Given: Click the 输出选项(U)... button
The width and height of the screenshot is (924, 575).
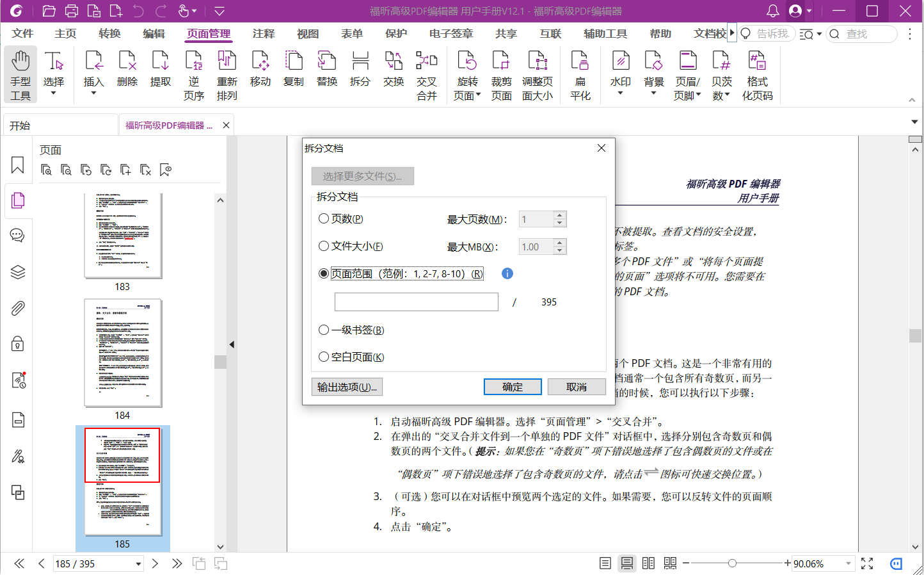Looking at the screenshot, I should [x=347, y=387].
